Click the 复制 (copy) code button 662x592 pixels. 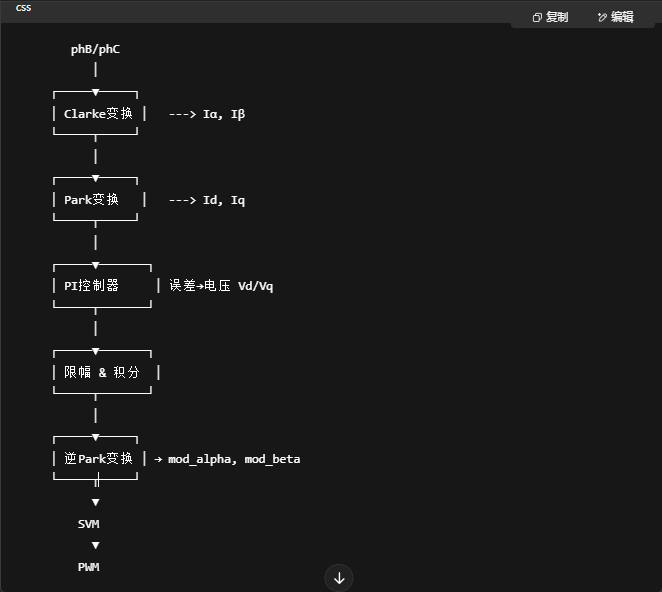coord(551,17)
